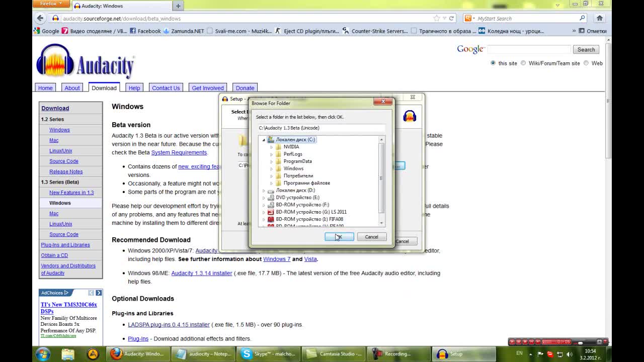This screenshot has width=644, height=362.
Task: Expand the Локален диск (D:) node
Action: [264, 191]
